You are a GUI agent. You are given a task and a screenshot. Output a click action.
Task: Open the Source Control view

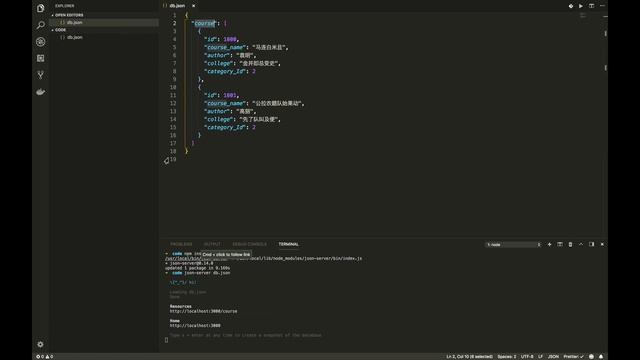pos(40,75)
